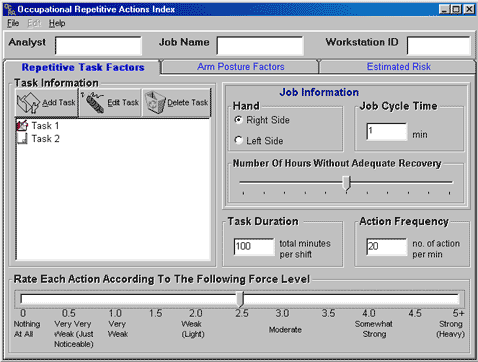
Task: Click the Job Cycle Time field
Action: pos(387,132)
